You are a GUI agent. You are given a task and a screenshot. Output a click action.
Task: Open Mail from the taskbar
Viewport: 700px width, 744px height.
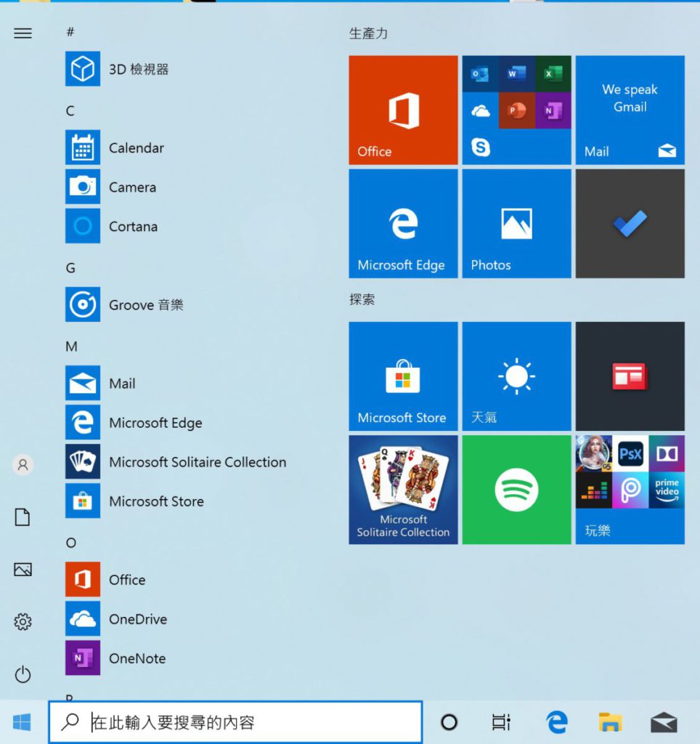tap(664, 722)
